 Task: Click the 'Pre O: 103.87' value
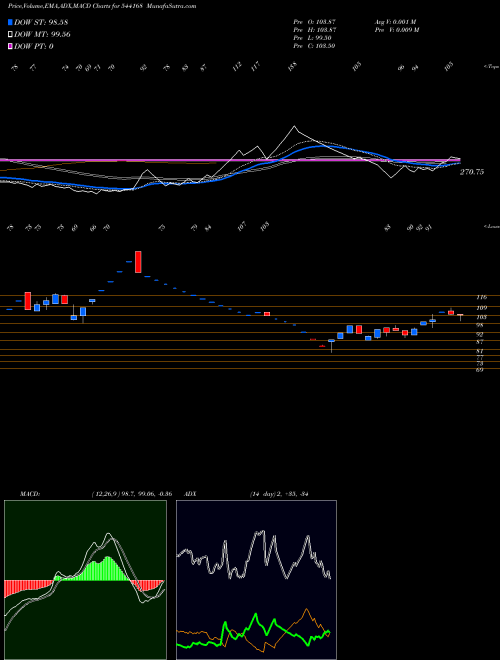314,21
